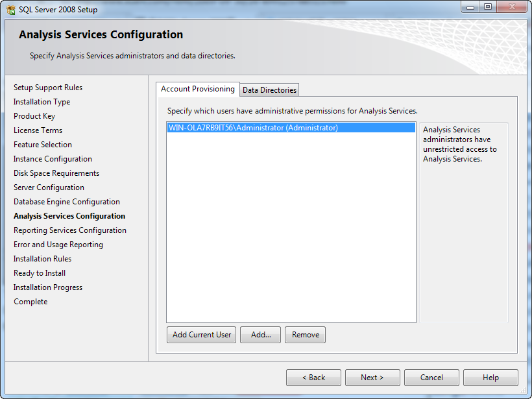532x399 pixels.
Task: Select the WIN-OLA7RB9IT56\Administrator entry
Action: [253, 127]
